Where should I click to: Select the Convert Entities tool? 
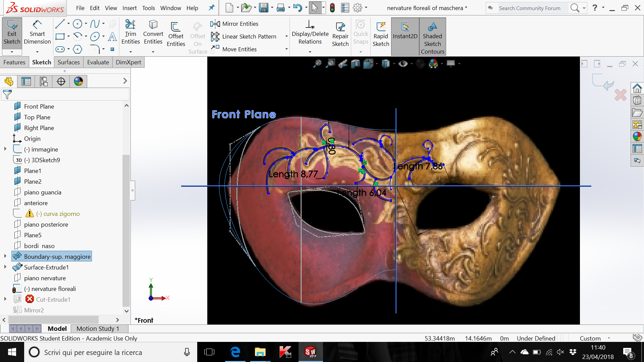pos(153,33)
